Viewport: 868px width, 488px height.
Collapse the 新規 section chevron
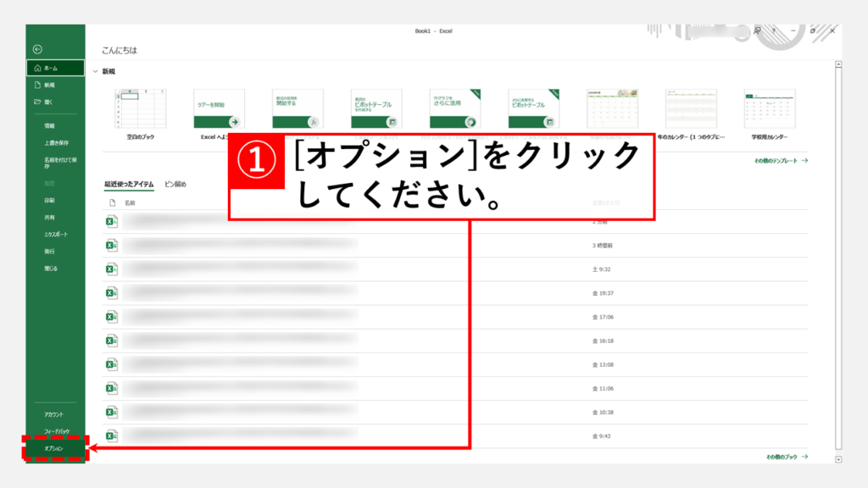tap(95, 72)
